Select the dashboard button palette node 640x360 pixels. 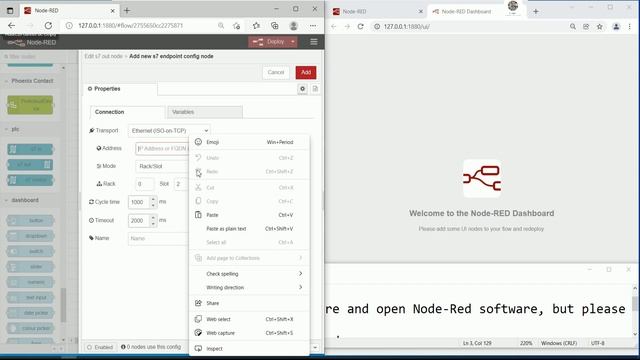pos(30,221)
